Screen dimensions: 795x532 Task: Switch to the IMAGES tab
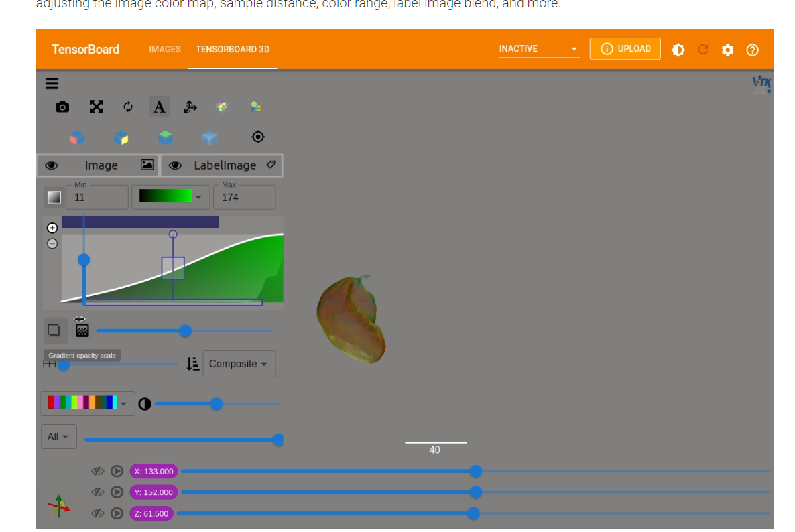pyautogui.click(x=165, y=49)
